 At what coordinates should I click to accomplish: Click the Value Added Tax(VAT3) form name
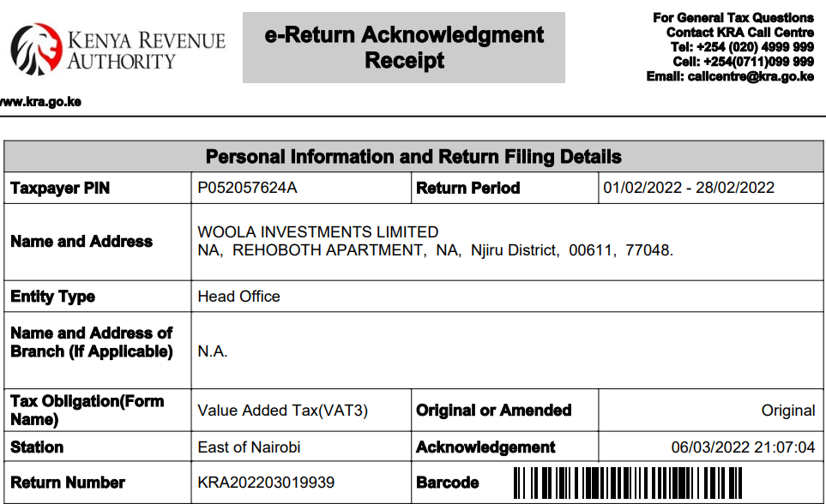[282, 411]
